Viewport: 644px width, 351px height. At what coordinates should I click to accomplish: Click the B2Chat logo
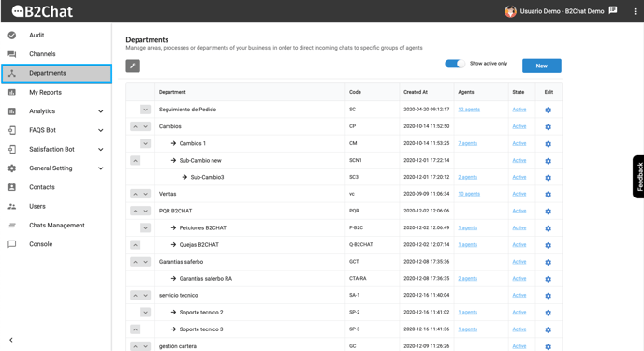[42, 11]
